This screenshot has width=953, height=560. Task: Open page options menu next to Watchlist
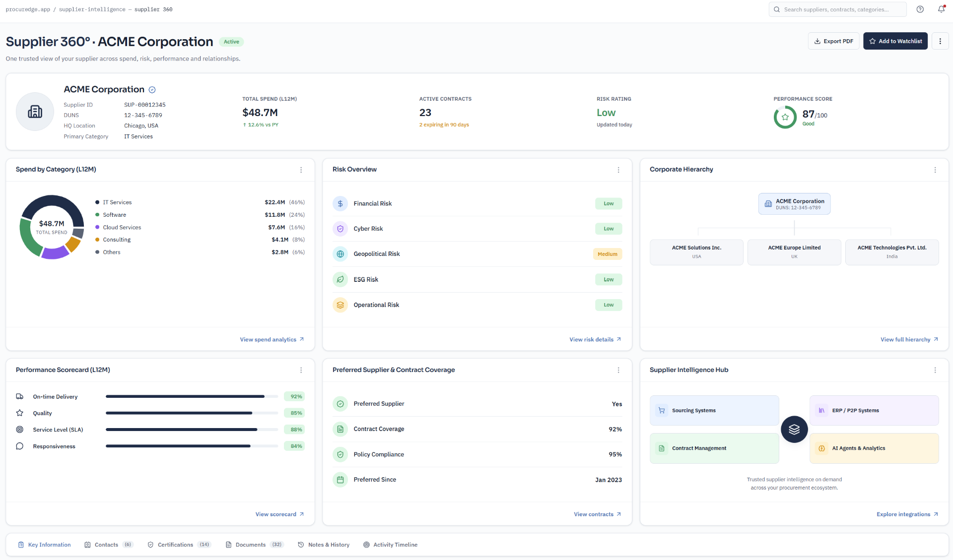940,41
